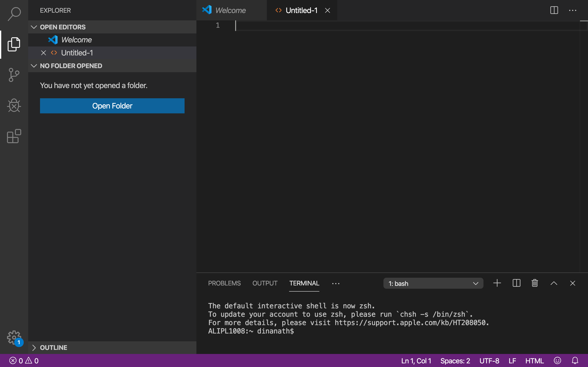588x367 pixels.
Task: Kill terminal with trash icon
Action: pos(535,283)
